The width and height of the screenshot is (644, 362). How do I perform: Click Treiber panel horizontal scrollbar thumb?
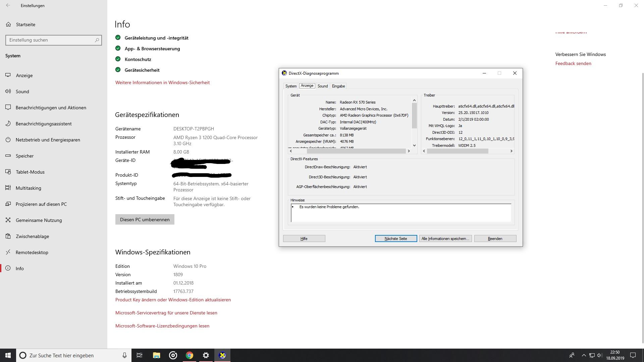tap(458, 151)
